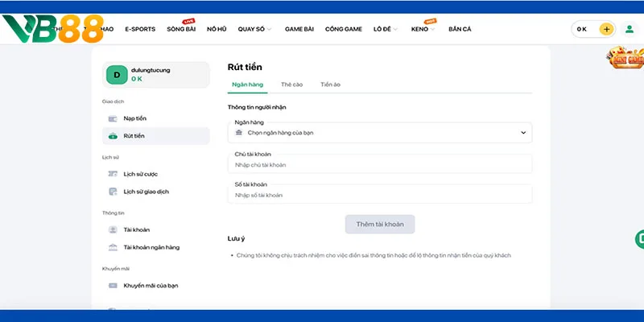Switch to the Thẻ cào tab
The width and height of the screenshot is (644, 322).
coord(291,84)
